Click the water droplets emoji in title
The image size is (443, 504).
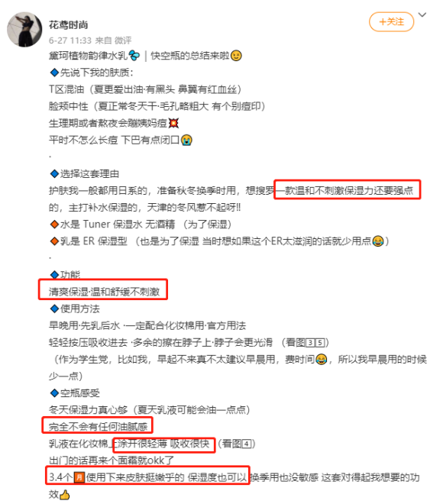click(134, 56)
